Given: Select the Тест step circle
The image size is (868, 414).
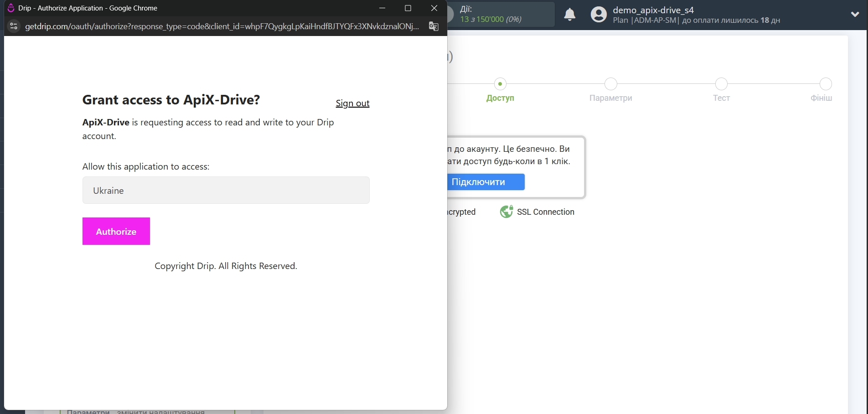Looking at the screenshot, I should 721,84.
